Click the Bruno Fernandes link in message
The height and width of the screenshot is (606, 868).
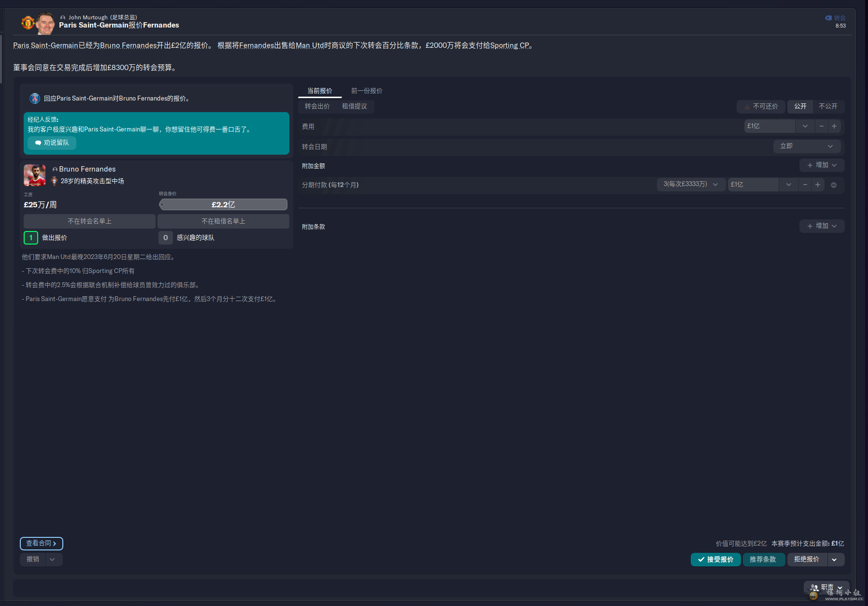point(128,45)
